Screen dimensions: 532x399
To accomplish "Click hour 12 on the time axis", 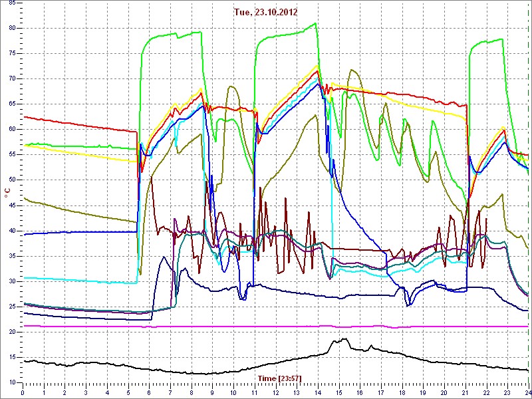I will point(275,393).
